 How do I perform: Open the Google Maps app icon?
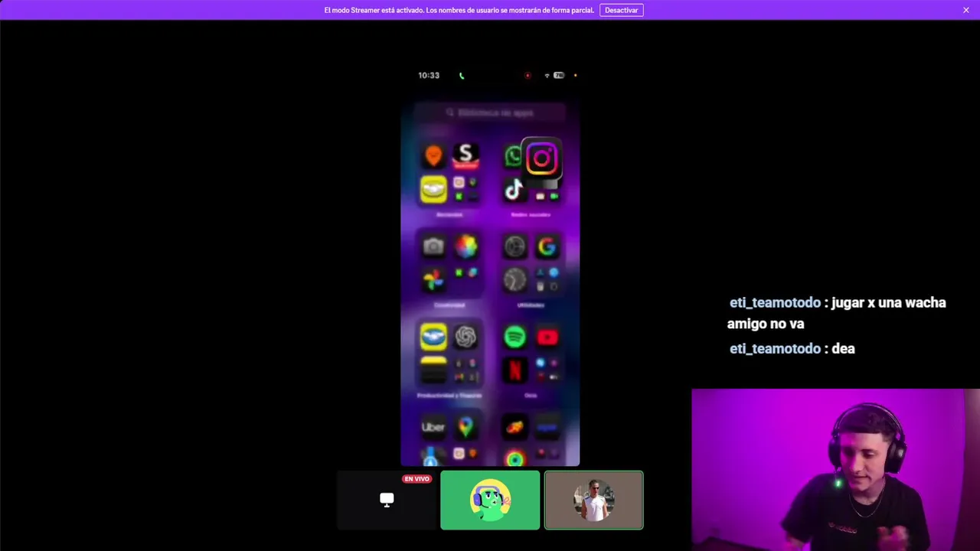coord(465,427)
